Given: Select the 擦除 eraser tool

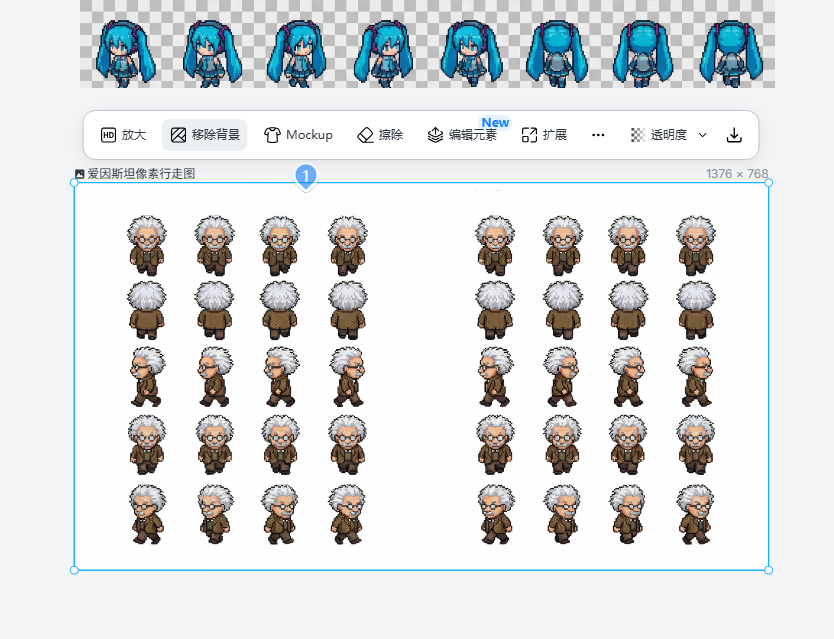Looking at the screenshot, I should point(380,134).
